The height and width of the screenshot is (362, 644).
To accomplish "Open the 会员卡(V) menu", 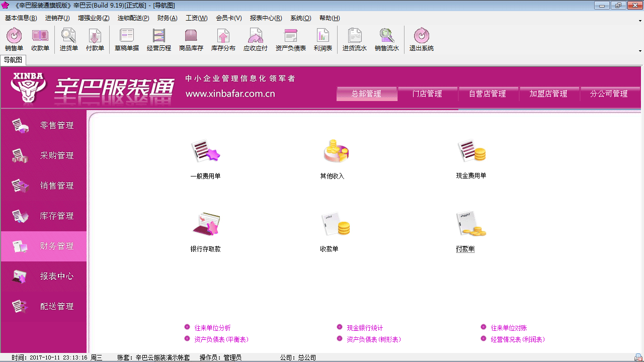I will coord(229,18).
